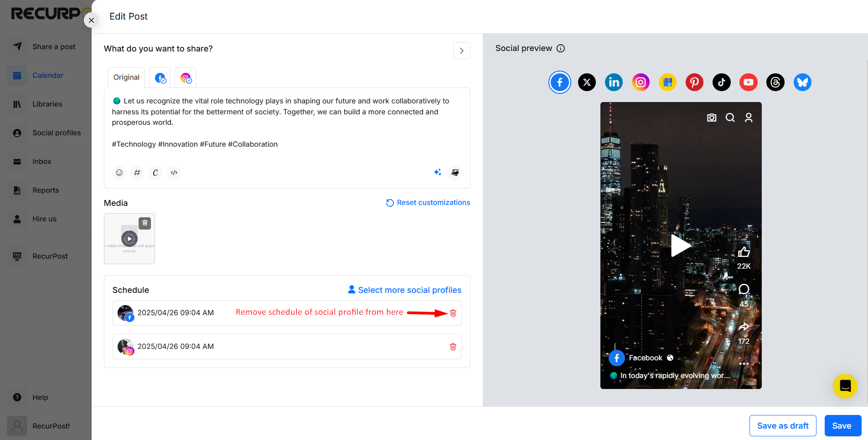Switch to the Instagram customization tab

coord(186,78)
